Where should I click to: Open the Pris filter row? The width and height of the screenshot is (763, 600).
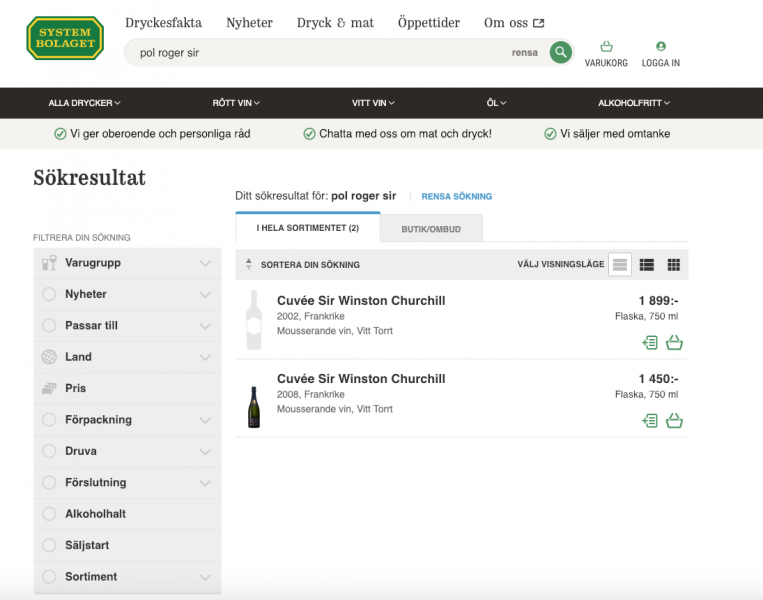point(127,388)
